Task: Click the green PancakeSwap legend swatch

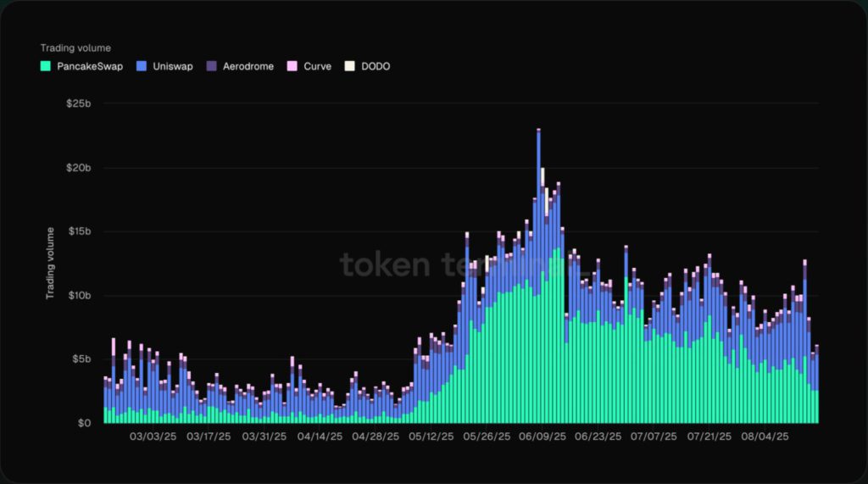Action: click(x=46, y=66)
